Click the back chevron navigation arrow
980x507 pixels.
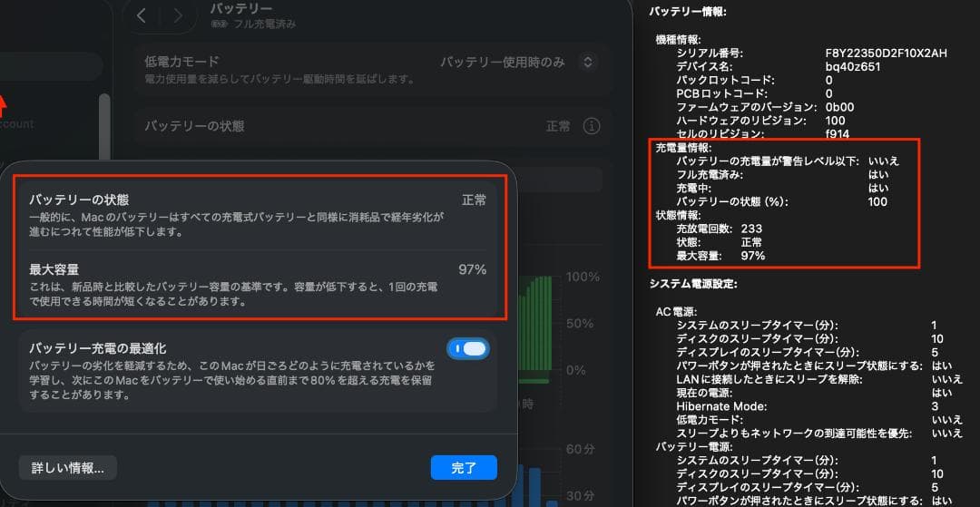(142, 15)
